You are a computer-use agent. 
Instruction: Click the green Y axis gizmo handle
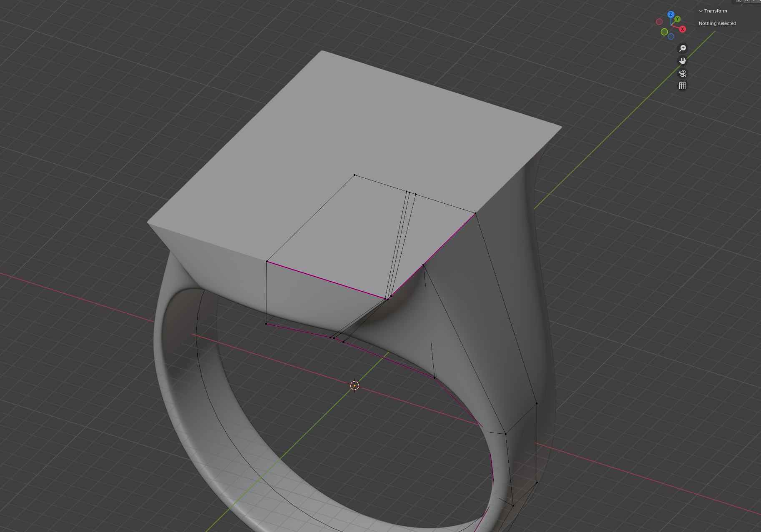677,19
